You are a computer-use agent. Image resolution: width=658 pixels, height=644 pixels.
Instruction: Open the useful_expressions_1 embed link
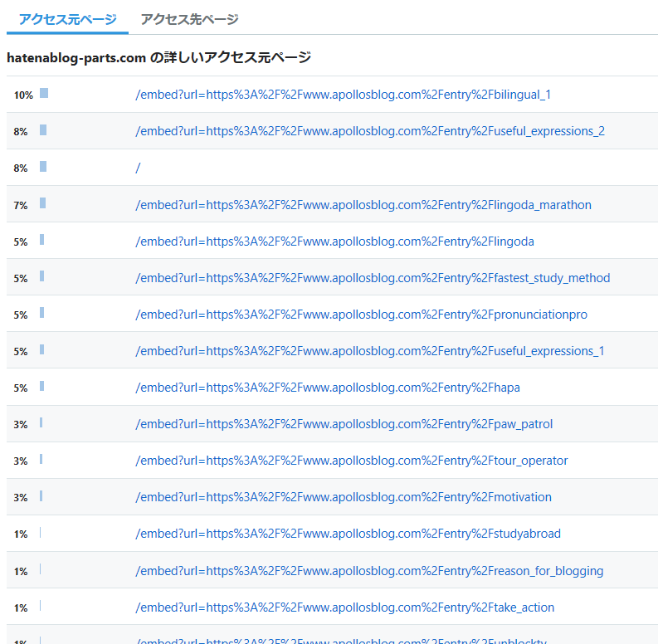pyautogui.click(x=370, y=351)
